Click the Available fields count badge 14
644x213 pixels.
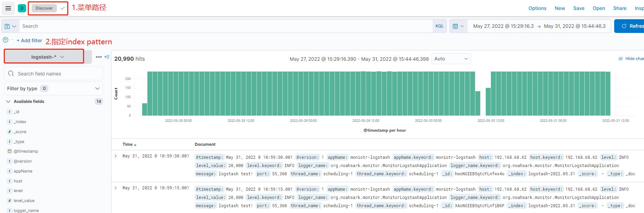(x=99, y=102)
